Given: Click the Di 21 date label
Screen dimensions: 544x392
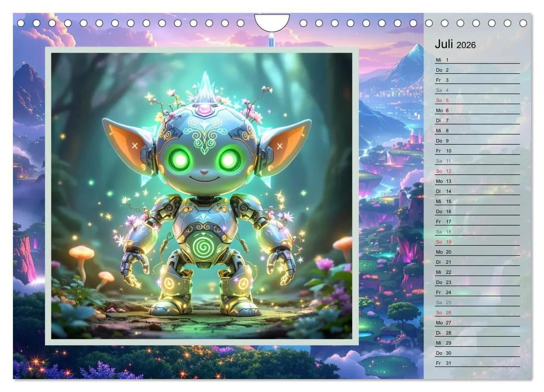Looking at the screenshot, I should [443, 262].
